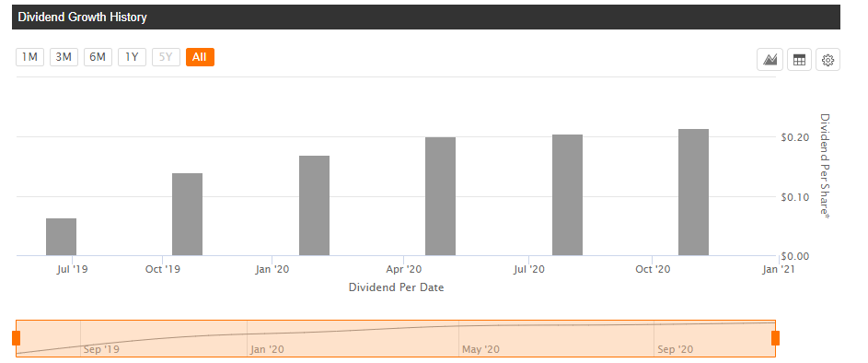Viewport: 868px width, 363px height.
Task: Select the 1M time range
Action: (x=29, y=57)
